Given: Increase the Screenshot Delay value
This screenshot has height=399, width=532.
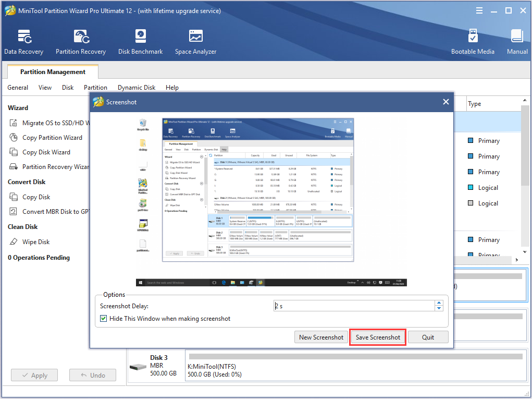Looking at the screenshot, I should 439,303.
